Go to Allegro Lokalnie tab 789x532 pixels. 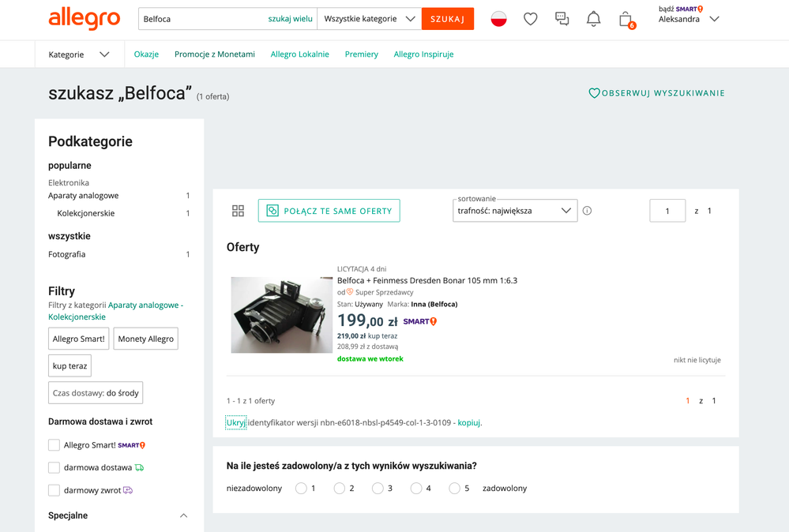pos(299,54)
